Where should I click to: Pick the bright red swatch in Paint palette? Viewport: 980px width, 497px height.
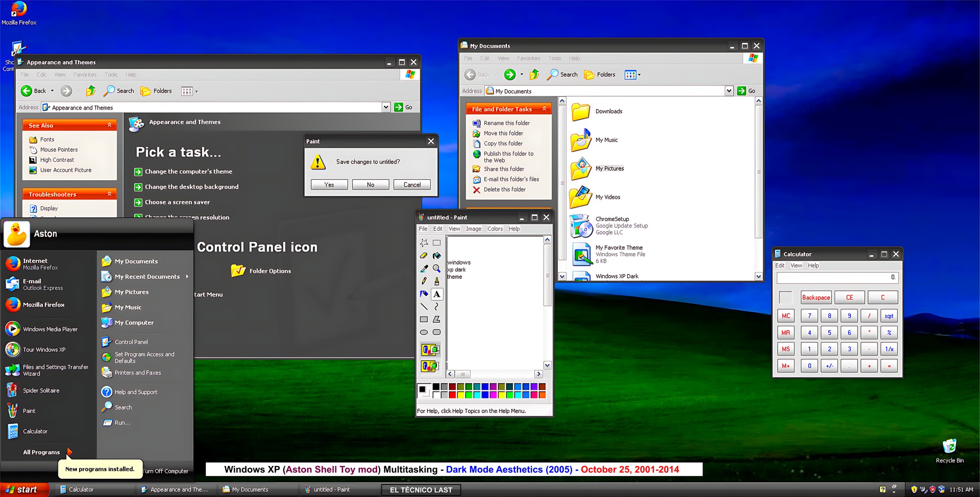(x=452, y=395)
